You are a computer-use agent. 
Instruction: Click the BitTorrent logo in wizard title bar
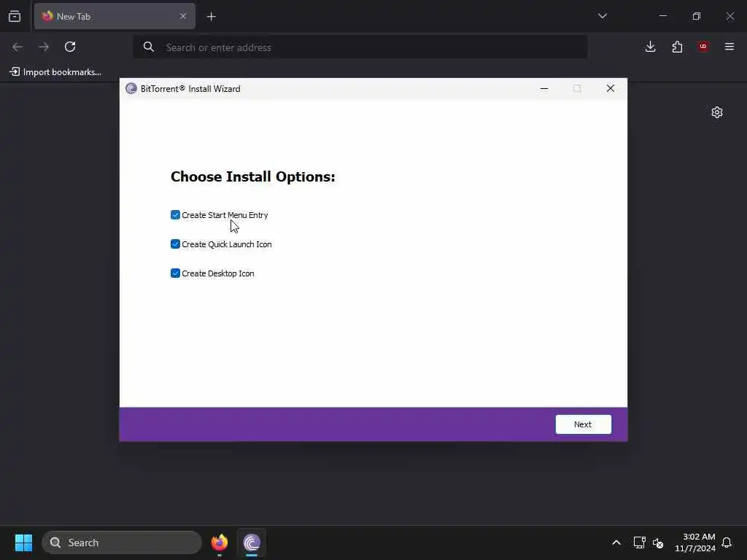[x=131, y=88]
